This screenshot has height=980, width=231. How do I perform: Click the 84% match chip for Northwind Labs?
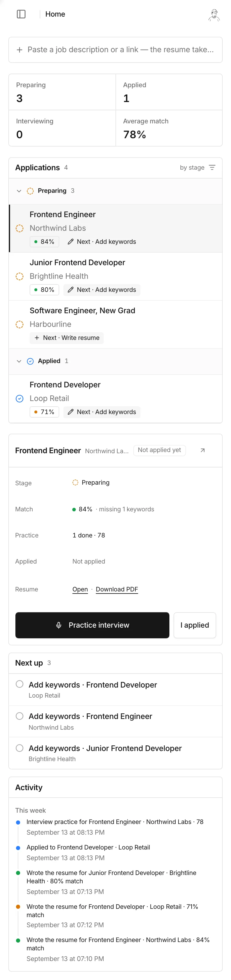44,241
